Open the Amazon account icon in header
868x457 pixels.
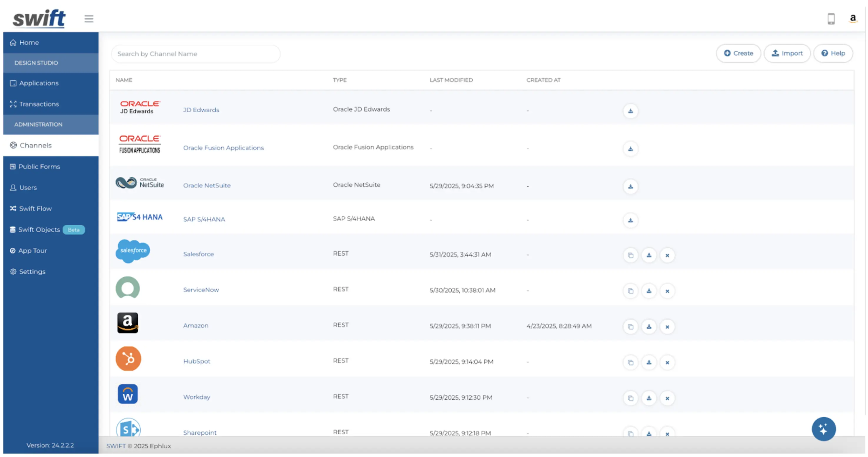coord(852,19)
